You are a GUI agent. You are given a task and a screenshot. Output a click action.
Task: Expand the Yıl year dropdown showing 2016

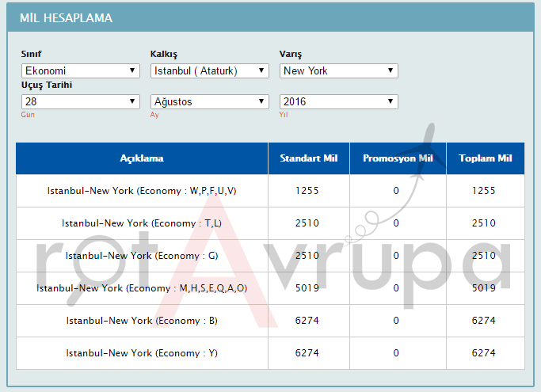click(339, 101)
